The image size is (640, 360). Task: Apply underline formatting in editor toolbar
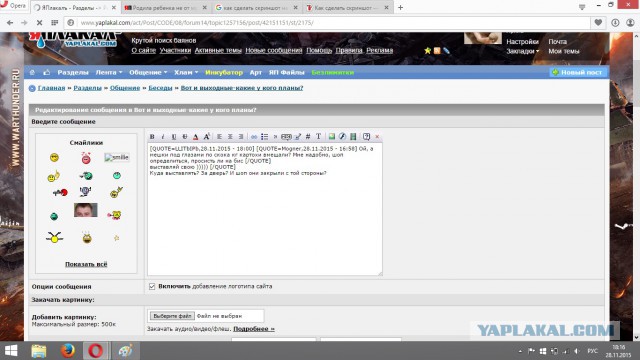tap(174, 137)
